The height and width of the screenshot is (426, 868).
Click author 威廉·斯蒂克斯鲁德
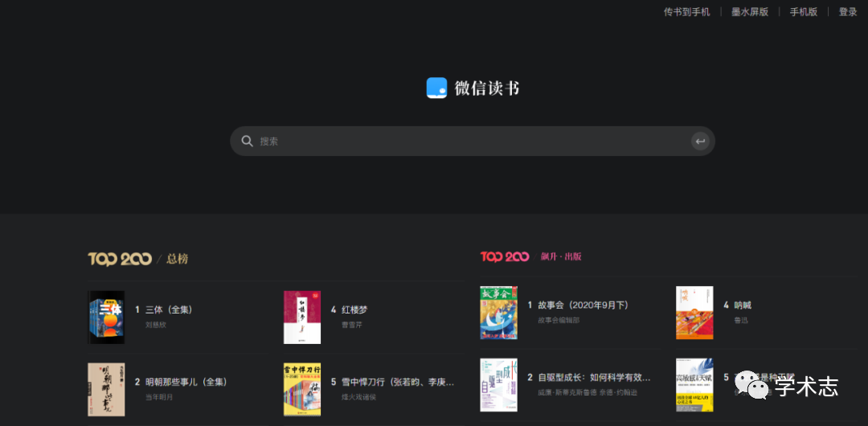(568, 392)
